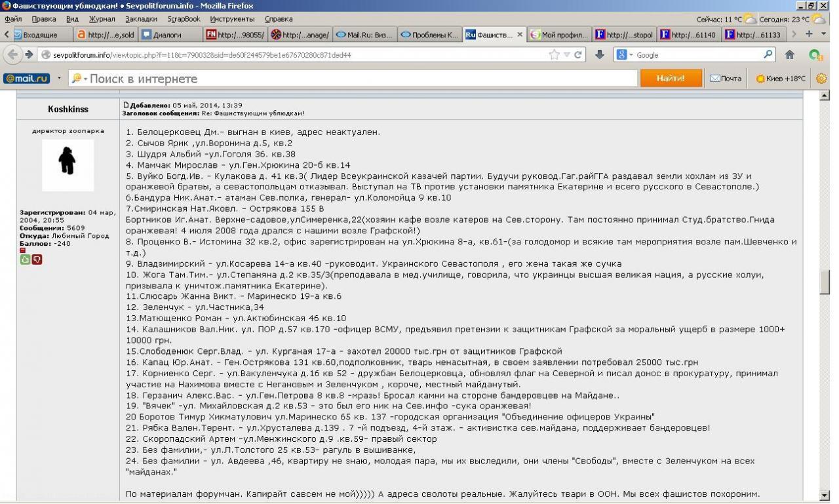Open the Закладки menu

[142, 19]
